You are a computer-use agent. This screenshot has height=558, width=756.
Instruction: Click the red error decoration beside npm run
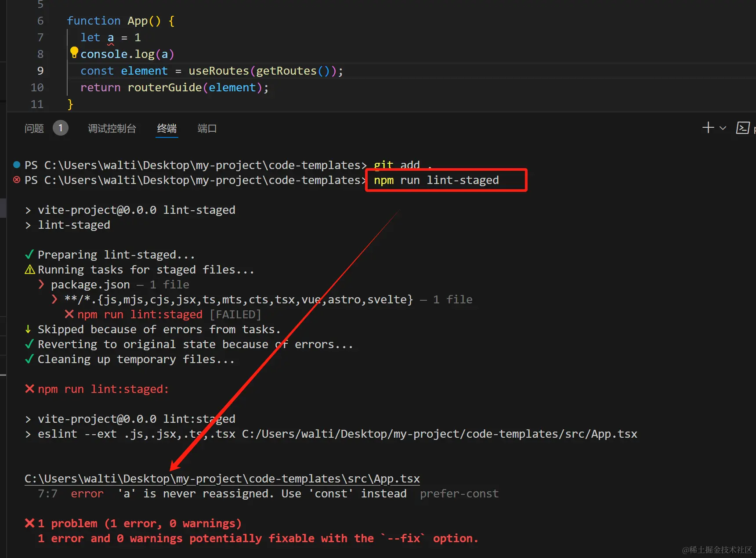pos(17,180)
